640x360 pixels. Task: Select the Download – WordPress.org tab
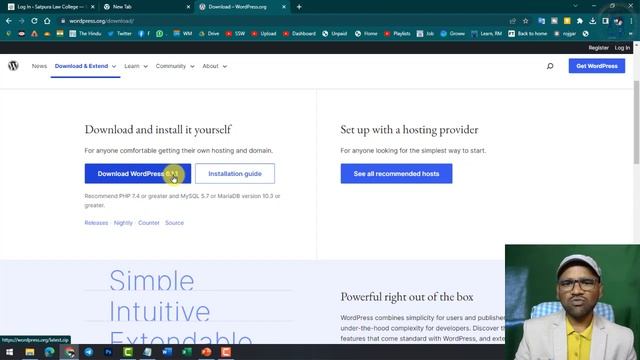click(242, 7)
